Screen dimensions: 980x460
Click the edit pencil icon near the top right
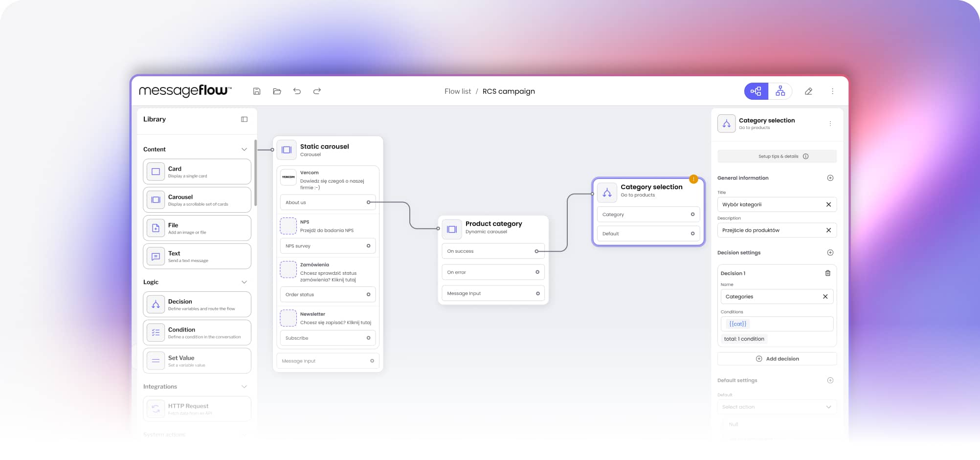808,91
